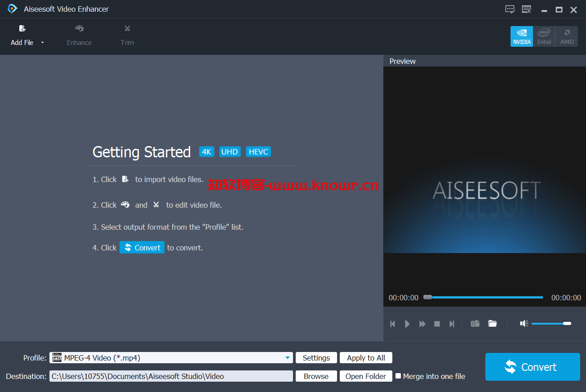Image resolution: width=586 pixels, height=392 pixels.
Task: Open the register/menu icon in title bar
Action: click(527, 9)
